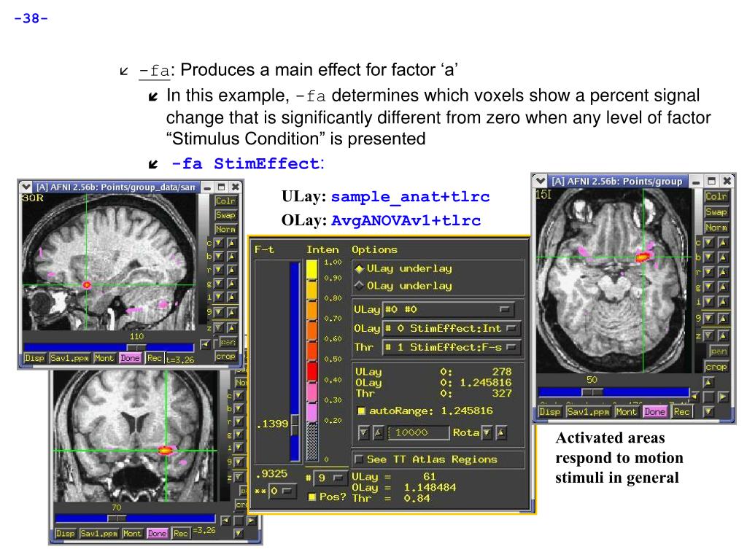Click pan-down arrow in axial window
Viewport: 747px width, 560px height.
click(709, 411)
